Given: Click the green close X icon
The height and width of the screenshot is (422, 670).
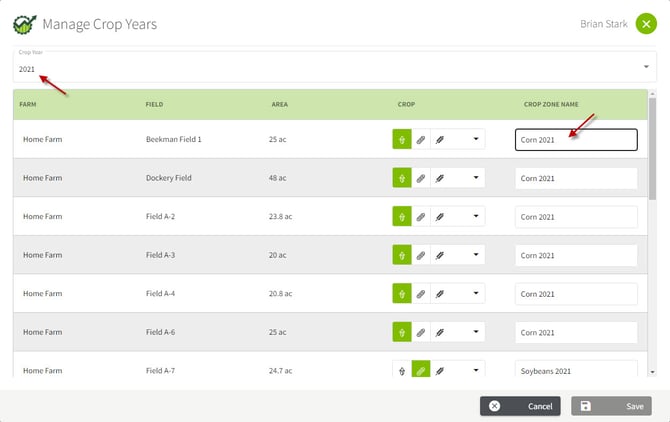Looking at the screenshot, I should [645, 23].
